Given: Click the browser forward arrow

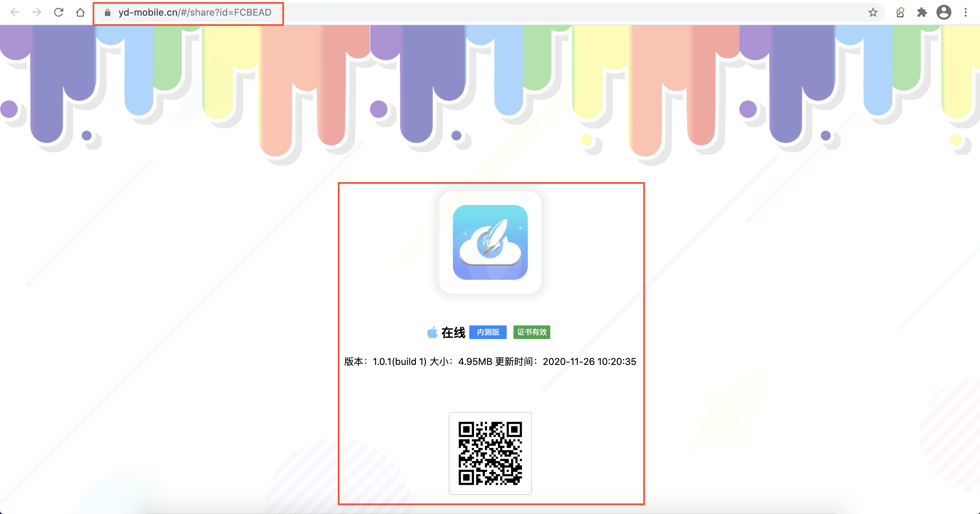Looking at the screenshot, I should [36, 13].
